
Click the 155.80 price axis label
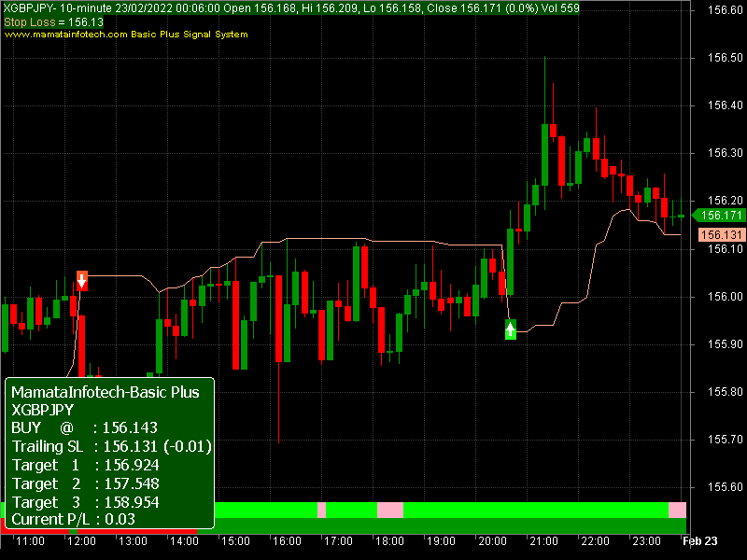[726, 391]
